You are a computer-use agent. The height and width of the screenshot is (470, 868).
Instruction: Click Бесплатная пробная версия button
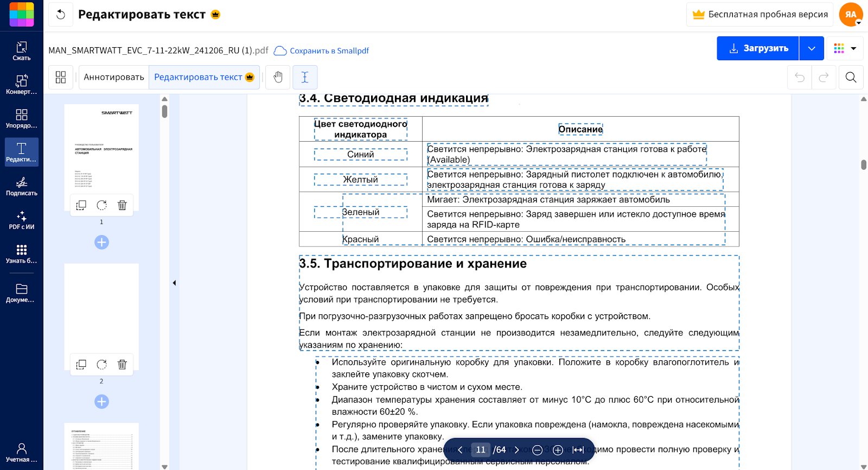(760, 15)
